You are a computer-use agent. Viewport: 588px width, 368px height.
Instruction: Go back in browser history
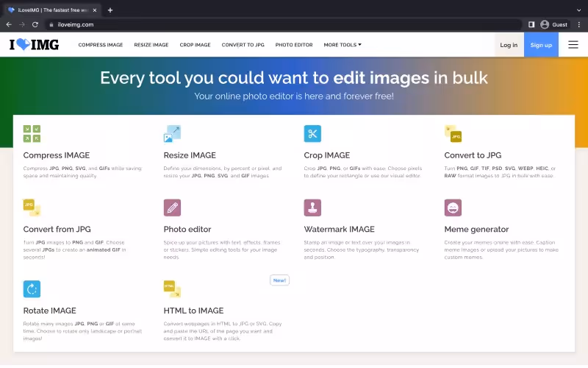(x=9, y=24)
